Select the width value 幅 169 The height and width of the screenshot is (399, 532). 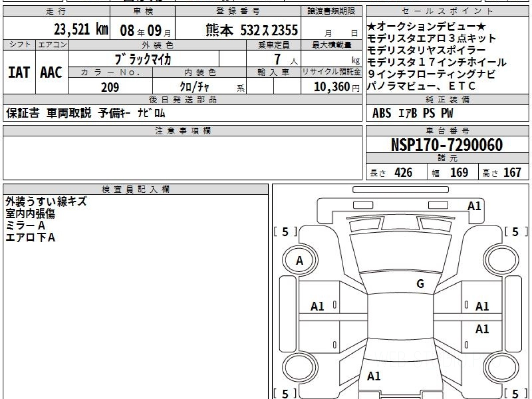[x=450, y=172]
